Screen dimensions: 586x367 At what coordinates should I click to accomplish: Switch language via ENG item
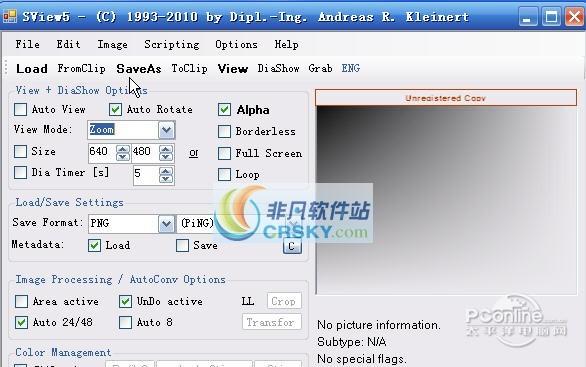pyautogui.click(x=351, y=68)
